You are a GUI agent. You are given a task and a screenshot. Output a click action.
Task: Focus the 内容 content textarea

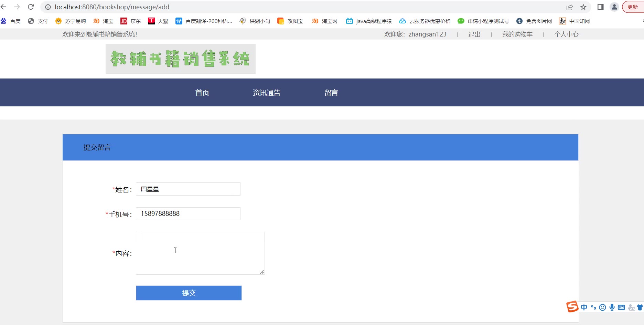click(x=200, y=253)
